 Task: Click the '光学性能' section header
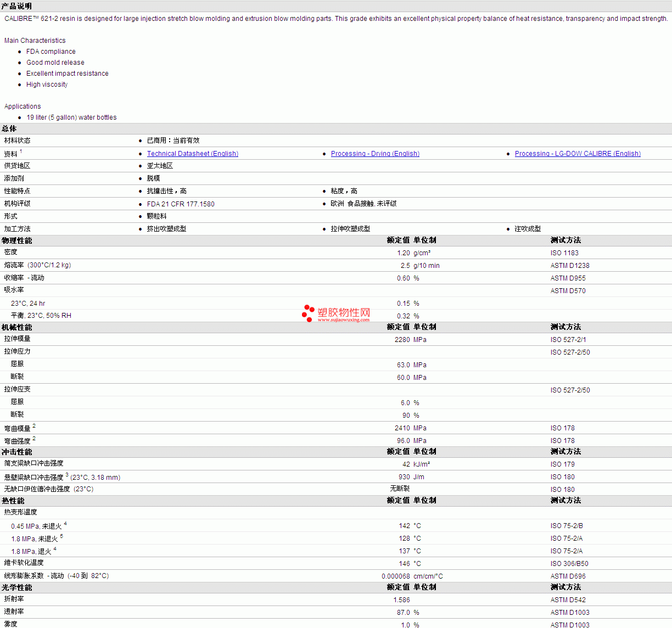(x=17, y=587)
